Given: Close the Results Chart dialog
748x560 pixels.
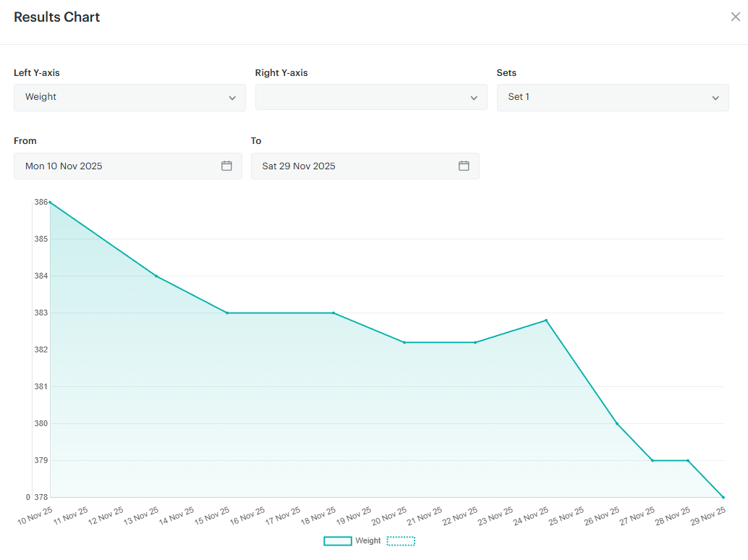Looking at the screenshot, I should pos(736,17).
